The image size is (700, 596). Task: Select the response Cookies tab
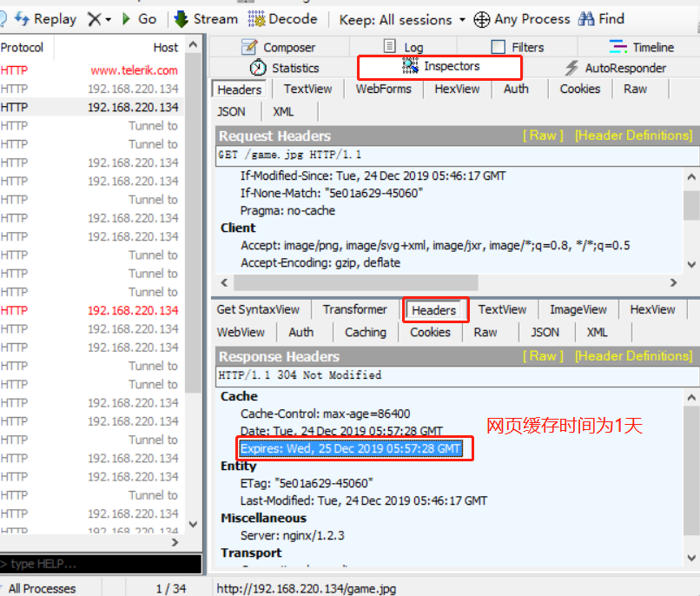[430, 332]
